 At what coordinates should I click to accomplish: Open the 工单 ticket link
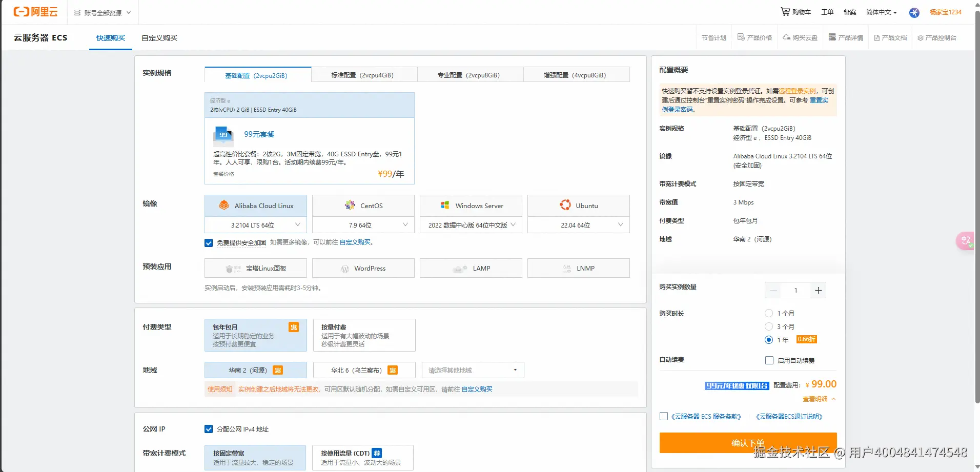(827, 12)
